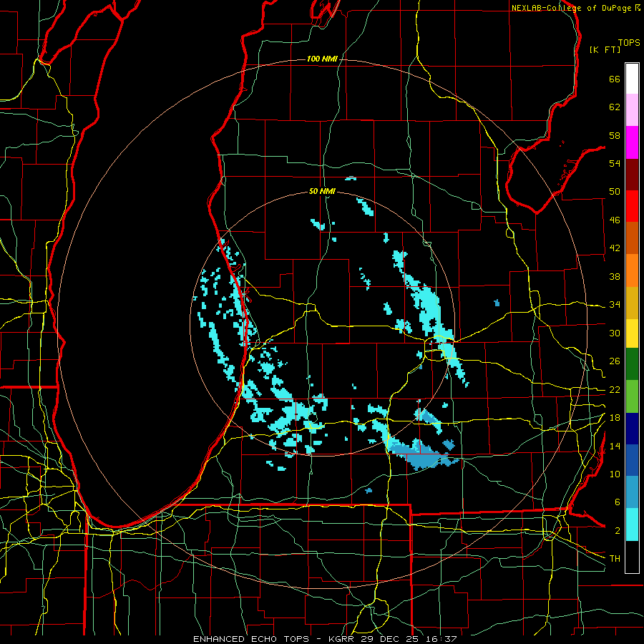Image resolution: width=644 pixels, height=644 pixels.
Task: Click the legend value 14
Action: (615, 446)
